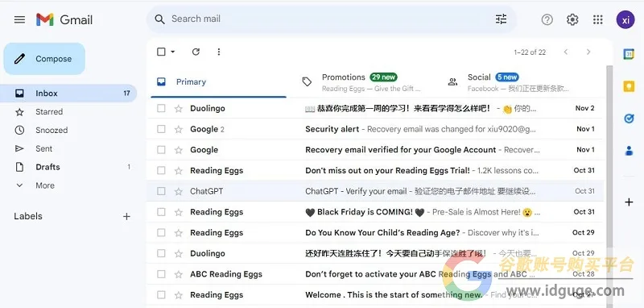This screenshot has width=644, height=308.
Task: Check the Duolingo Nov 2 email checkbox
Action: click(x=161, y=108)
